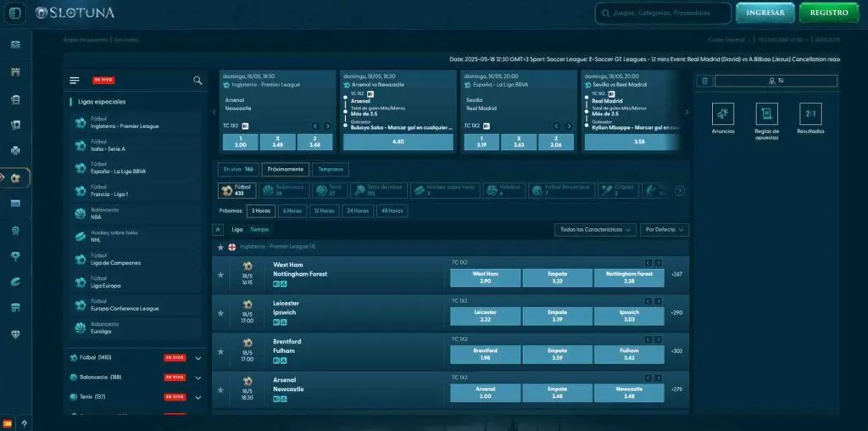Select Fútbol 433 sport filter

coord(237,191)
